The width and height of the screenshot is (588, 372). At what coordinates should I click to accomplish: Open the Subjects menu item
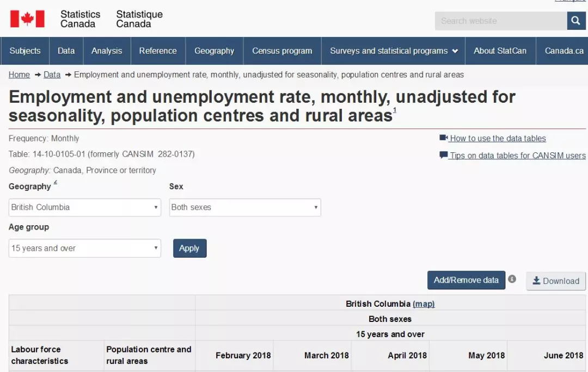[x=25, y=51]
